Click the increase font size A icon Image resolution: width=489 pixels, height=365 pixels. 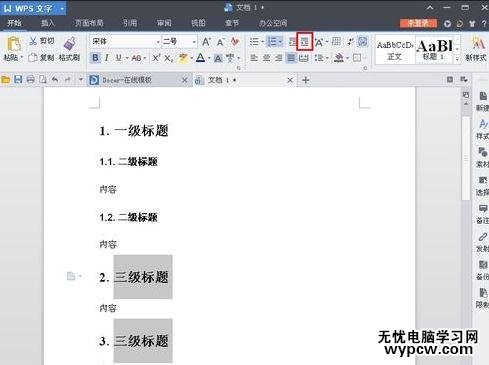(206, 42)
